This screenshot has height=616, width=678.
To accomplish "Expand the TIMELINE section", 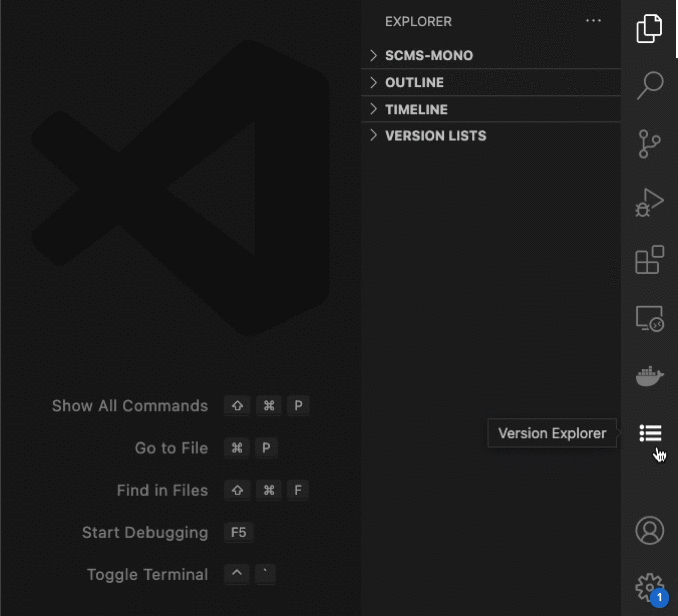I will 491,109.
